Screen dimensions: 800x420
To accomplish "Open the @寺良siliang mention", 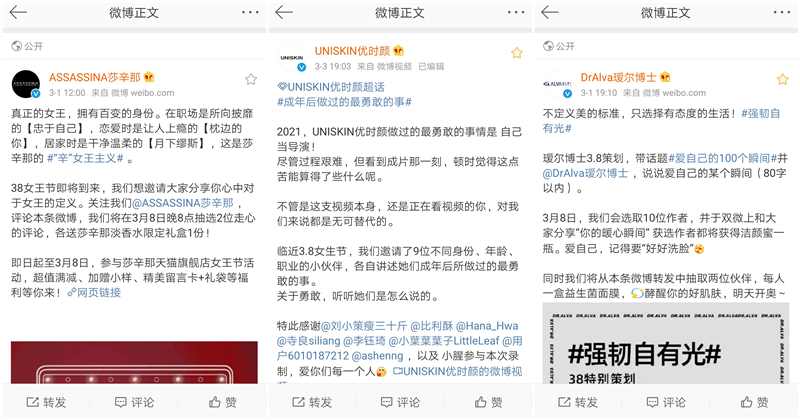I will (x=309, y=341).
